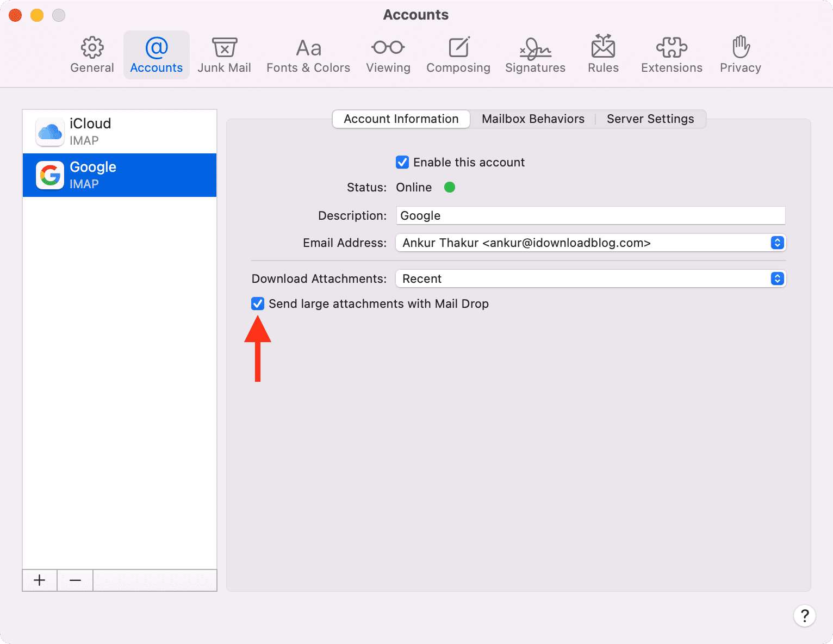Open the Rules preferences pane
The image size is (833, 644).
coord(603,55)
